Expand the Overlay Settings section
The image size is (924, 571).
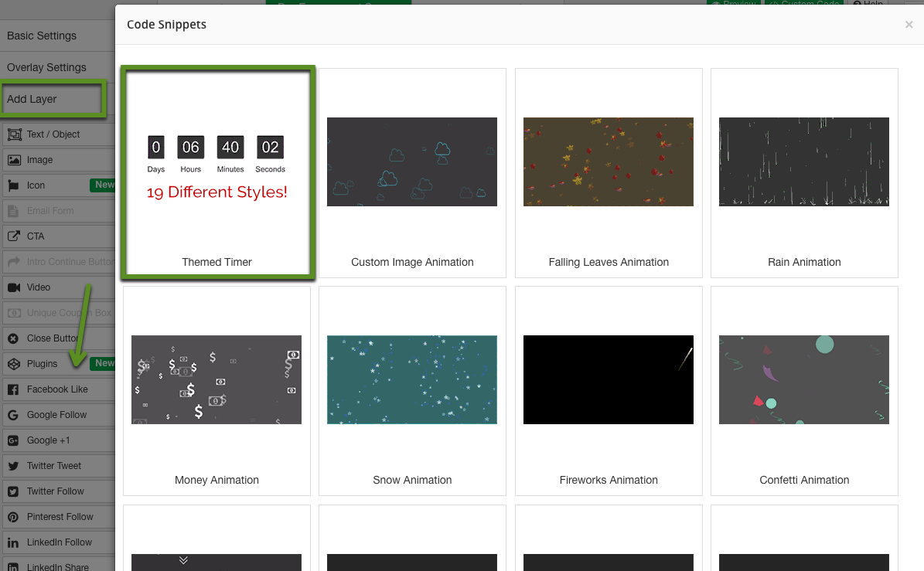(x=46, y=67)
